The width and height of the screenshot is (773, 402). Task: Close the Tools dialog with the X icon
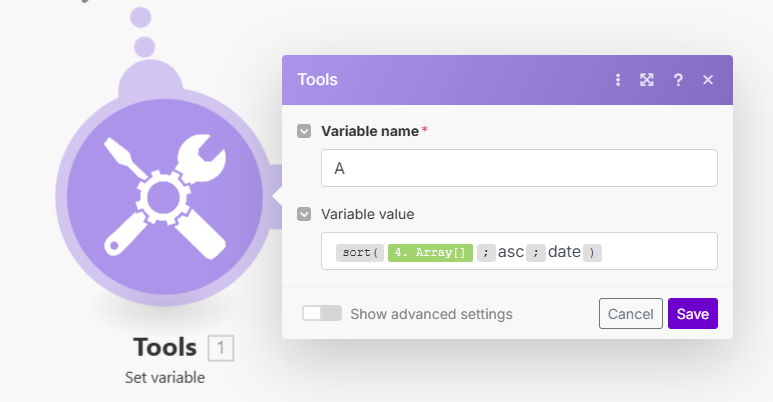pos(708,80)
